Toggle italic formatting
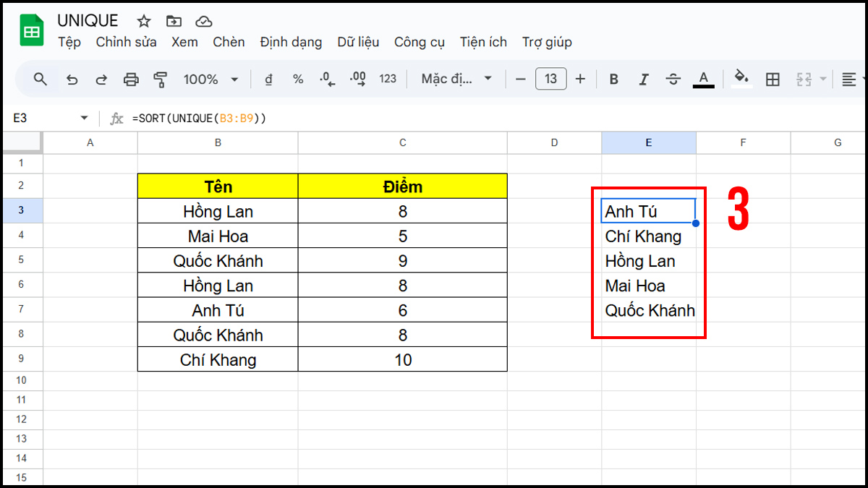868x488 pixels. [x=644, y=80]
